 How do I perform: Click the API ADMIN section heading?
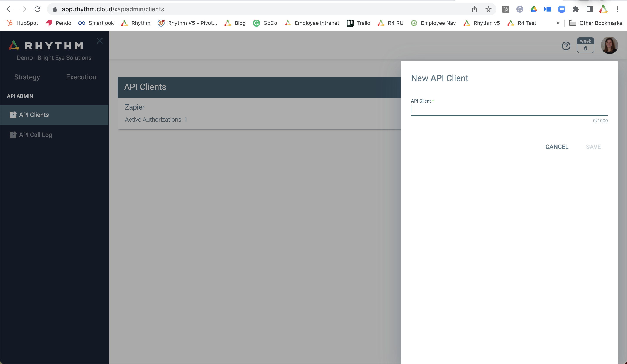(20, 96)
